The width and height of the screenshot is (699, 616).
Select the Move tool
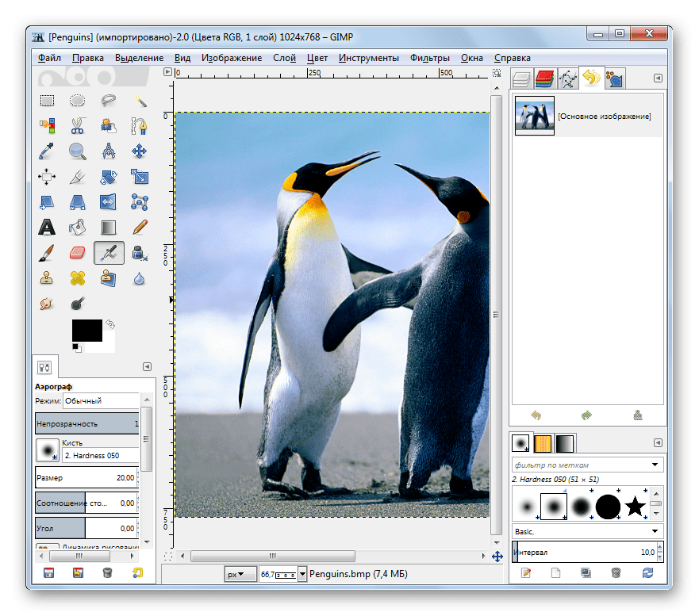coord(140,151)
